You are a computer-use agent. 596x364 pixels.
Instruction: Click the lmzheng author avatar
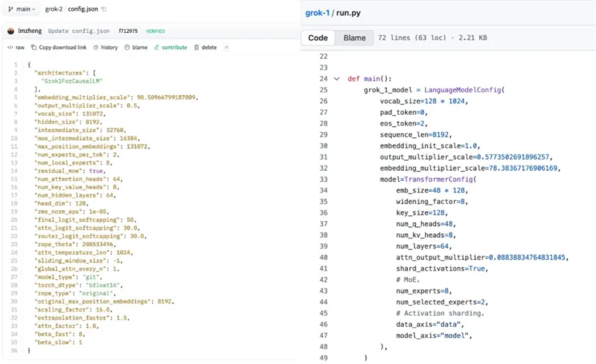pos(11,31)
